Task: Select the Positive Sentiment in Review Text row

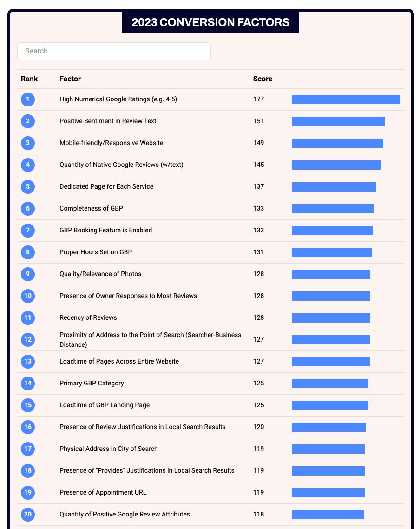Action: click(210, 121)
